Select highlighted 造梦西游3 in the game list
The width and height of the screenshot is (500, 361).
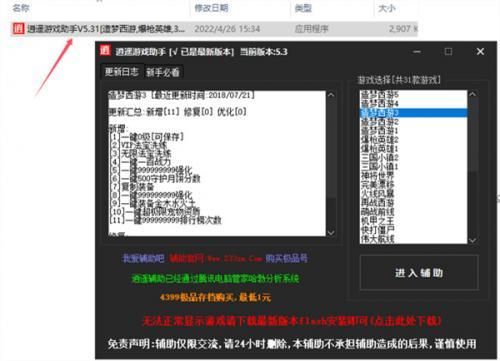coord(413,113)
